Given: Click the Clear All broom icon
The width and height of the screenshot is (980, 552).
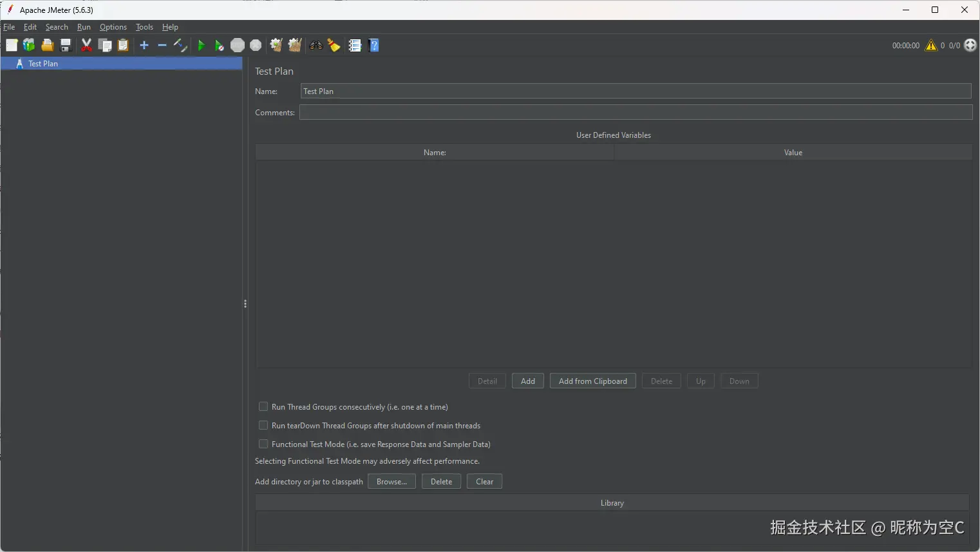Looking at the screenshot, I should [295, 45].
